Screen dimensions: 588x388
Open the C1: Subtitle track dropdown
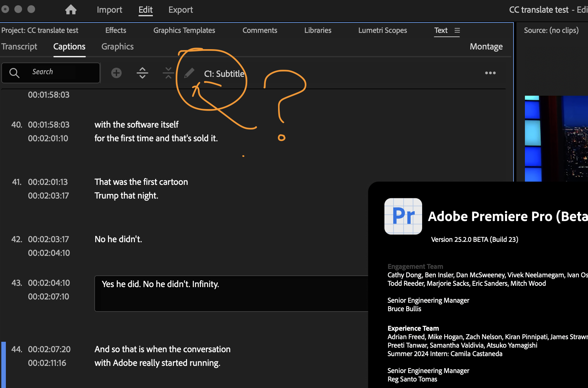[224, 74]
